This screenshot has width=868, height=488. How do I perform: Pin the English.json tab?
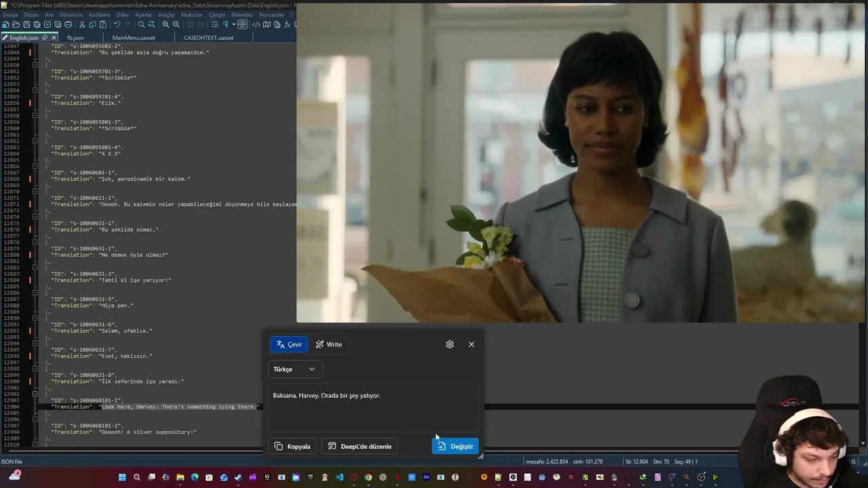(44, 38)
